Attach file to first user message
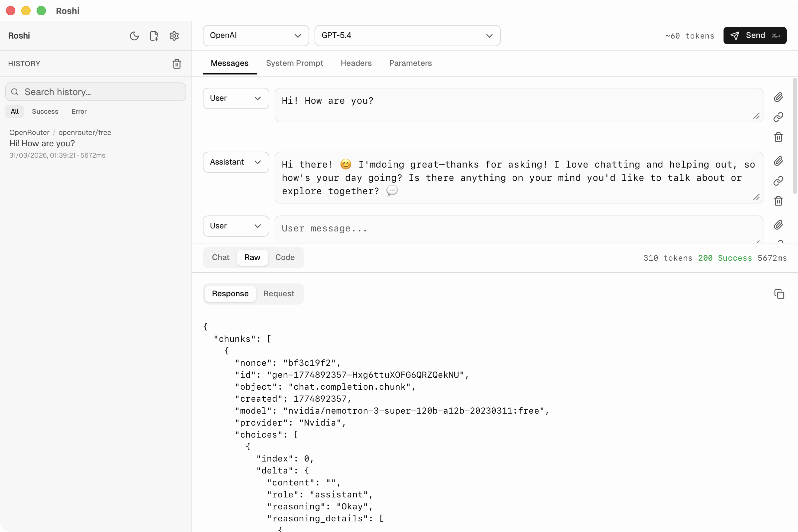The image size is (798, 532). [778, 97]
